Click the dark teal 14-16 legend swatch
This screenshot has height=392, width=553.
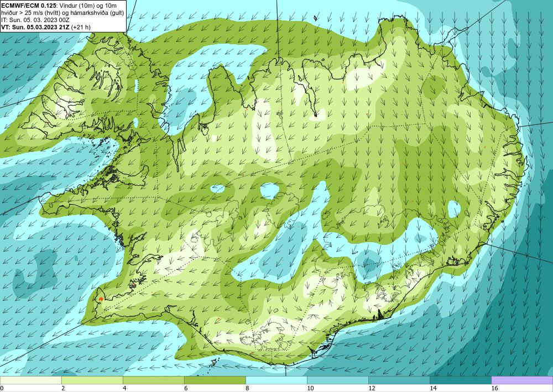click(460, 380)
